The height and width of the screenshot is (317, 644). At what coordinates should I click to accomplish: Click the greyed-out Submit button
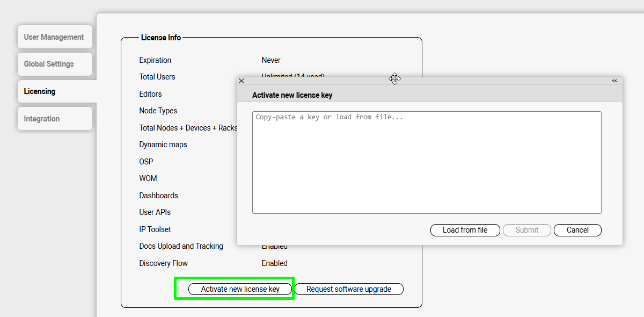click(x=526, y=230)
